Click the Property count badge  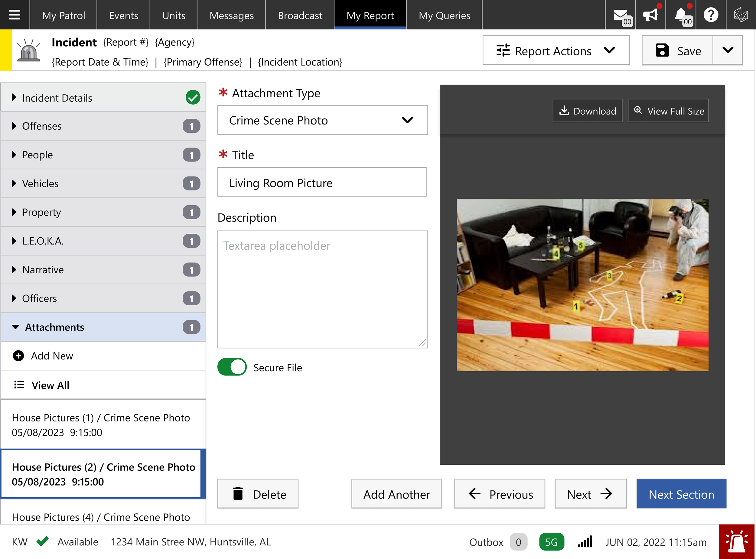point(191,213)
